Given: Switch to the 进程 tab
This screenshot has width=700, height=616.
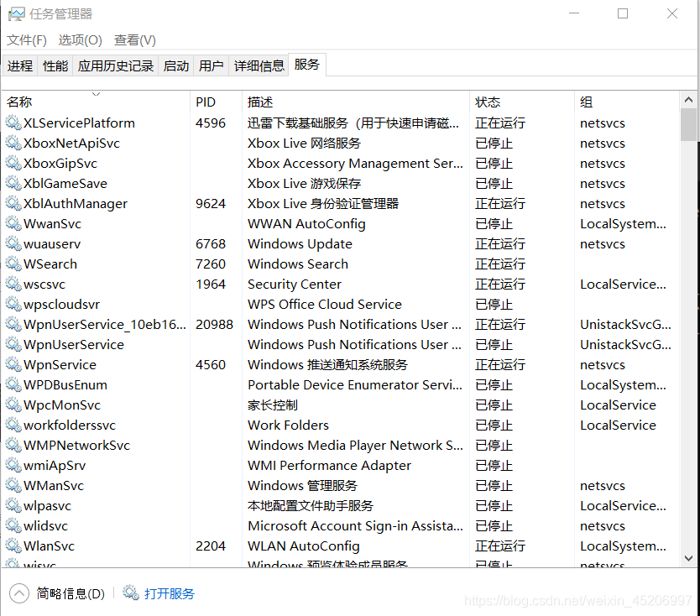Looking at the screenshot, I should tap(20, 66).
